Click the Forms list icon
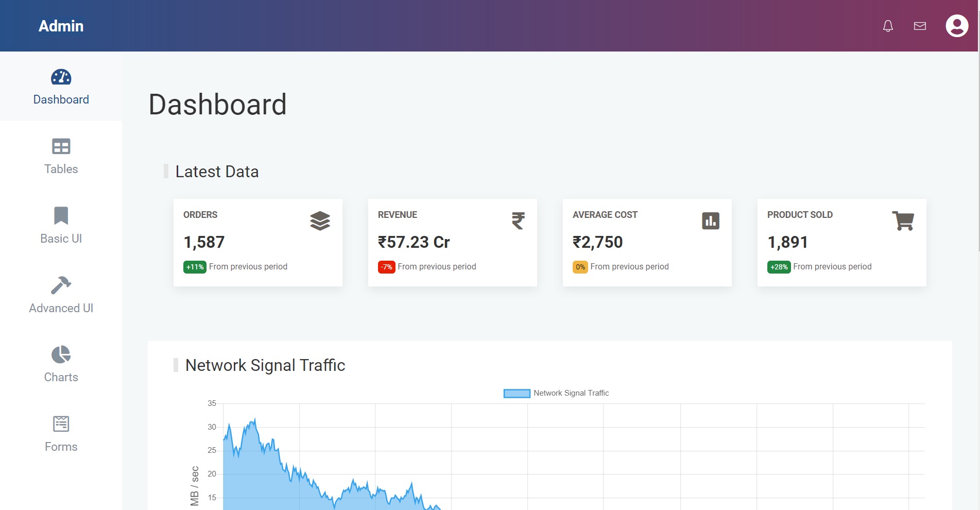This screenshot has width=980, height=510. click(x=61, y=424)
